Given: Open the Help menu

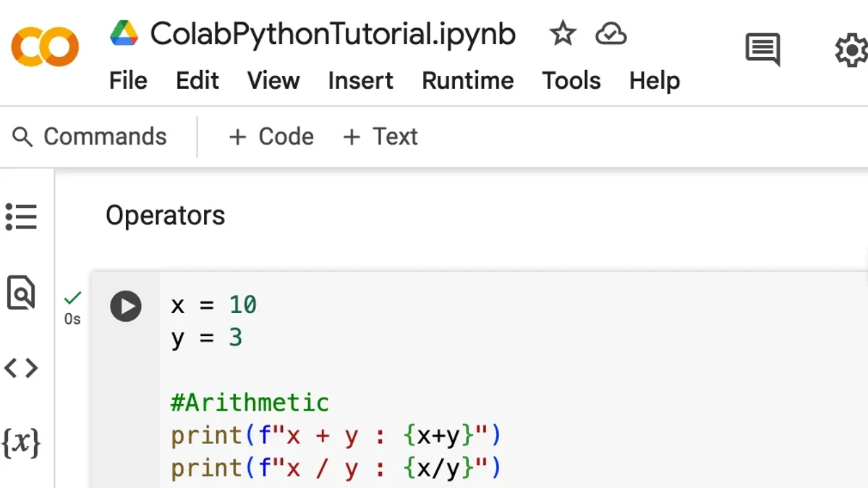Looking at the screenshot, I should (655, 80).
